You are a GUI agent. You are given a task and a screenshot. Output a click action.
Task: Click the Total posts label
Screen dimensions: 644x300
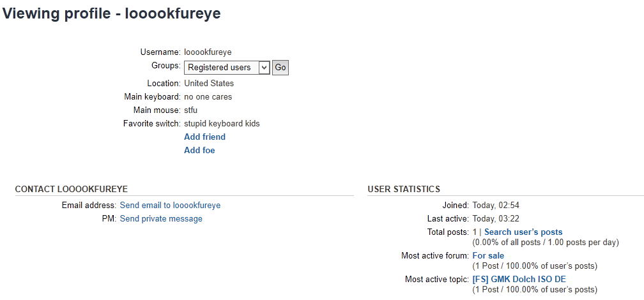tap(448, 232)
